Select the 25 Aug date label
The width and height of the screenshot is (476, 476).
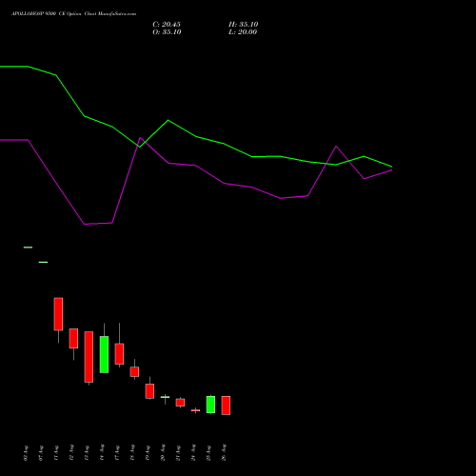coord(208,453)
